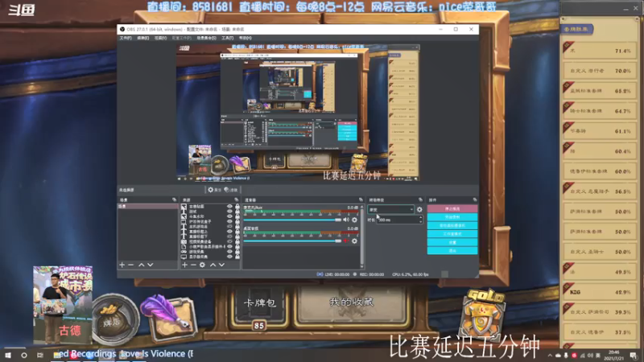The image size is (644, 362).
Task: Click the 启动虚拟摄像机 virtual camera button
Action: coord(452,226)
